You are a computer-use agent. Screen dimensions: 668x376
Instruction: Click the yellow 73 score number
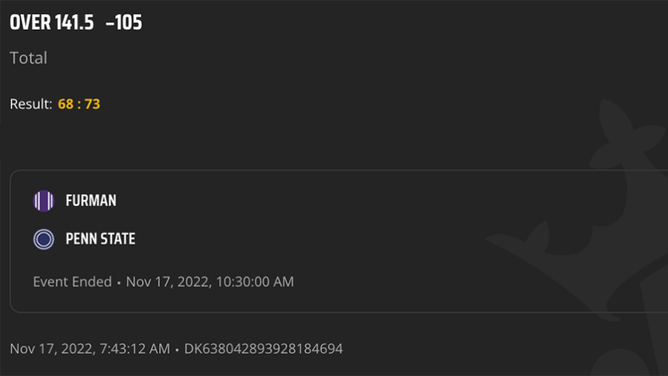pyautogui.click(x=92, y=104)
